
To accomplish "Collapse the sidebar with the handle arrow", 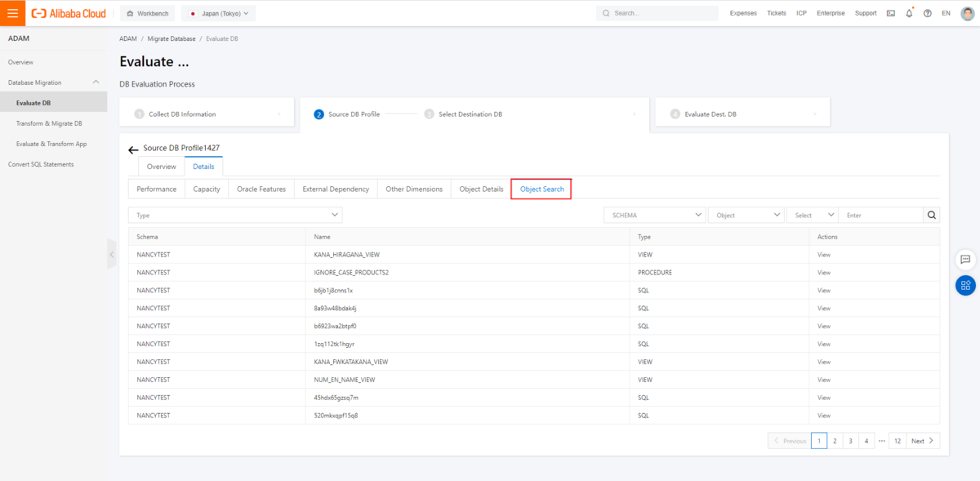I will click(112, 255).
